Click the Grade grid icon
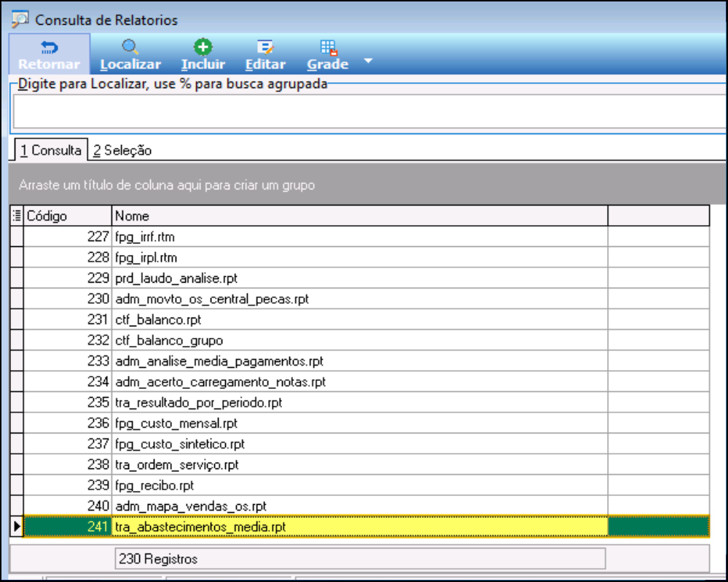 (x=328, y=47)
